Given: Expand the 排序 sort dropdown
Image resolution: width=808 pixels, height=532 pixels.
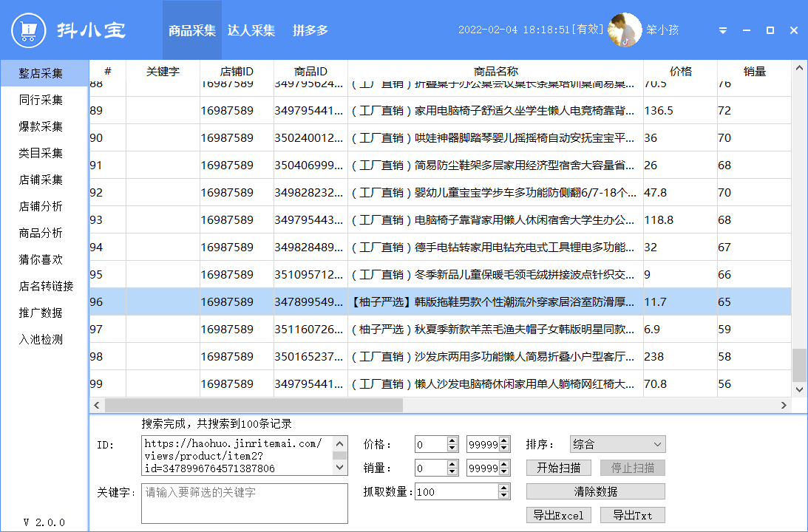Looking at the screenshot, I should coord(617,444).
